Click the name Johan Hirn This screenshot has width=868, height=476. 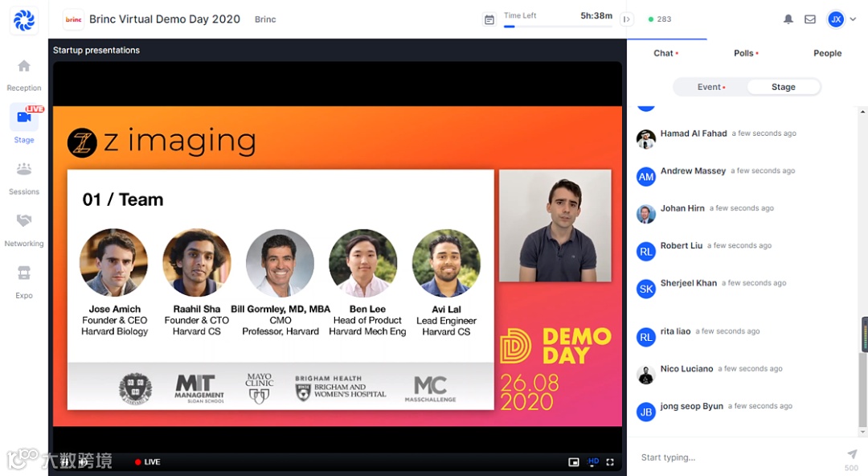point(682,208)
